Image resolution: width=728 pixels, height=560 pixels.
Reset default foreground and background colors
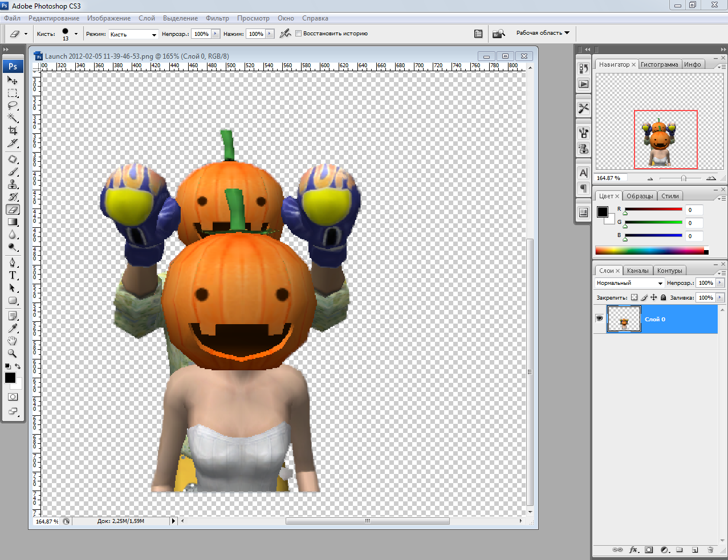[x=7, y=366]
